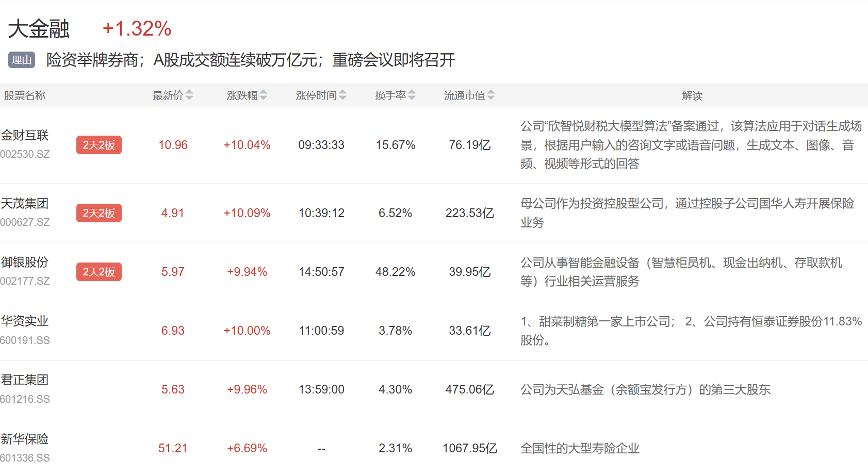868x475 pixels.
Task: Click the 股票名称 column header
Action: click(x=25, y=95)
